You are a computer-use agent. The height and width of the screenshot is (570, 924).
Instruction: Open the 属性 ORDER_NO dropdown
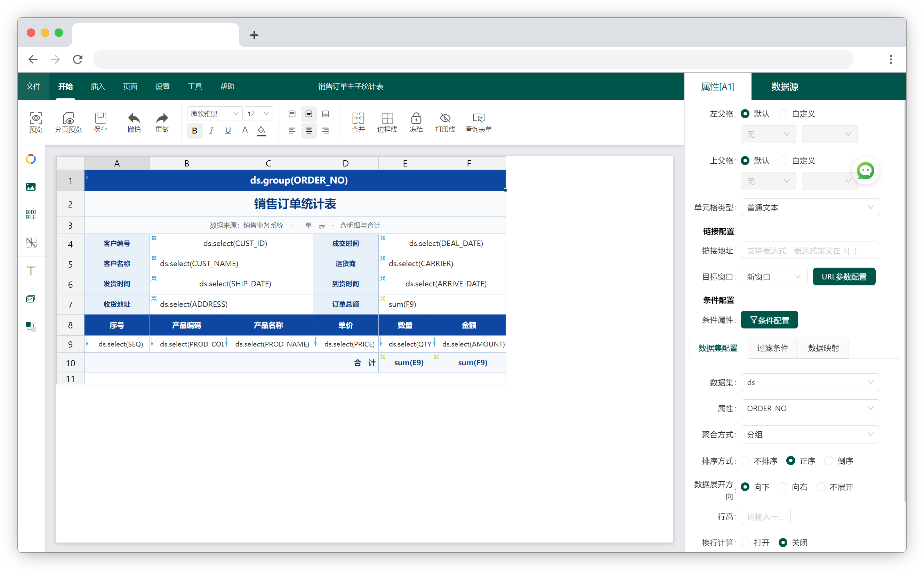(810, 408)
